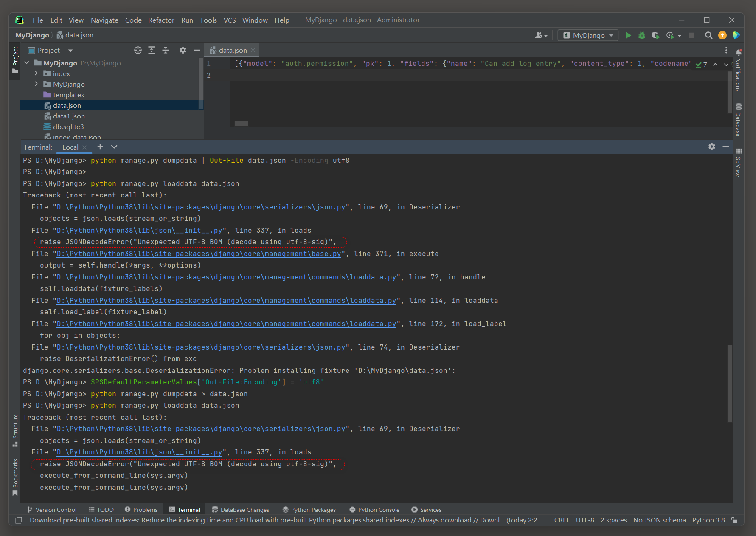Open the Python Console
Image resolution: width=756 pixels, height=536 pixels.
click(x=374, y=509)
